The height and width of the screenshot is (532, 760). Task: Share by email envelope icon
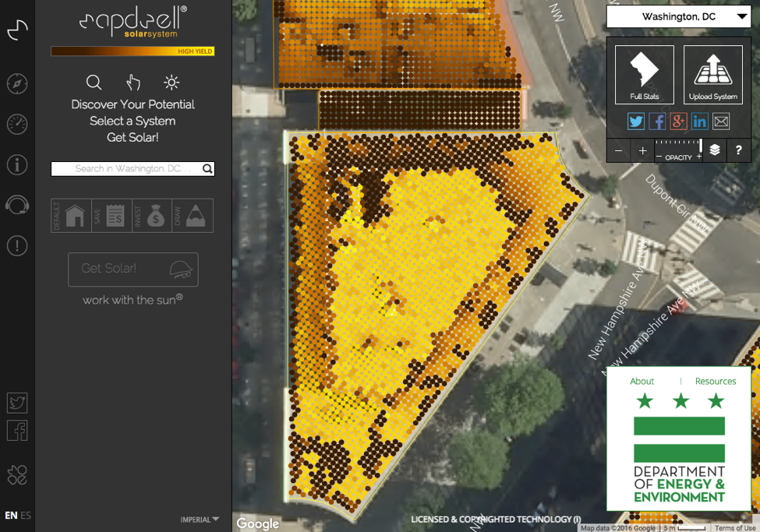pyautogui.click(x=721, y=122)
